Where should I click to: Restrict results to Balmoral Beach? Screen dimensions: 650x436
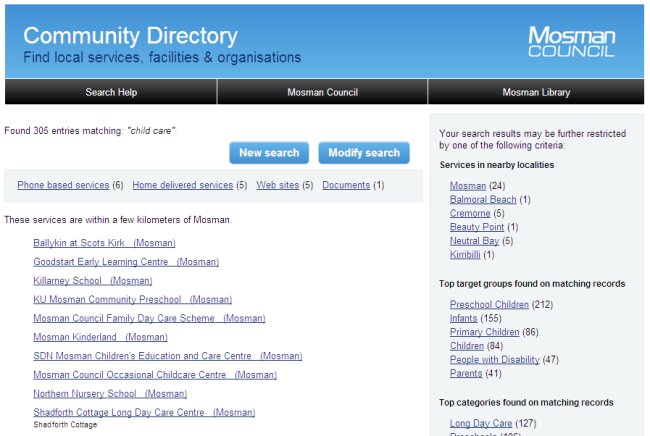483,199
